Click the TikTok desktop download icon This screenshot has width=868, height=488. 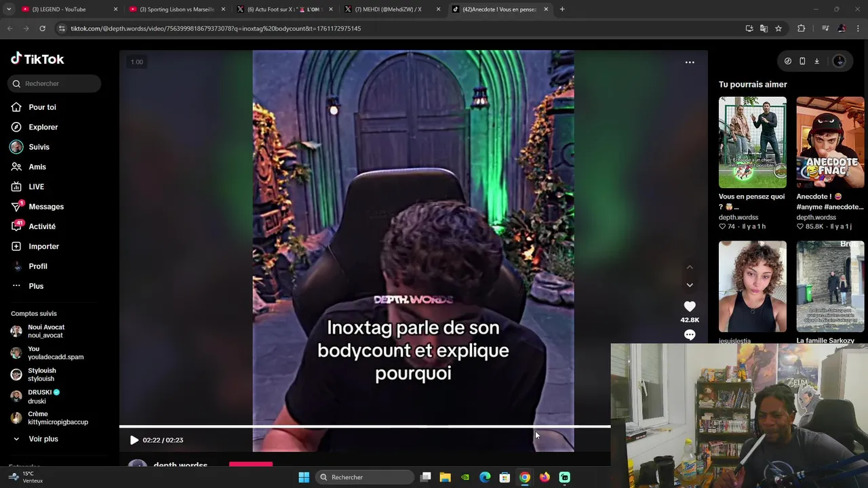coord(816,61)
